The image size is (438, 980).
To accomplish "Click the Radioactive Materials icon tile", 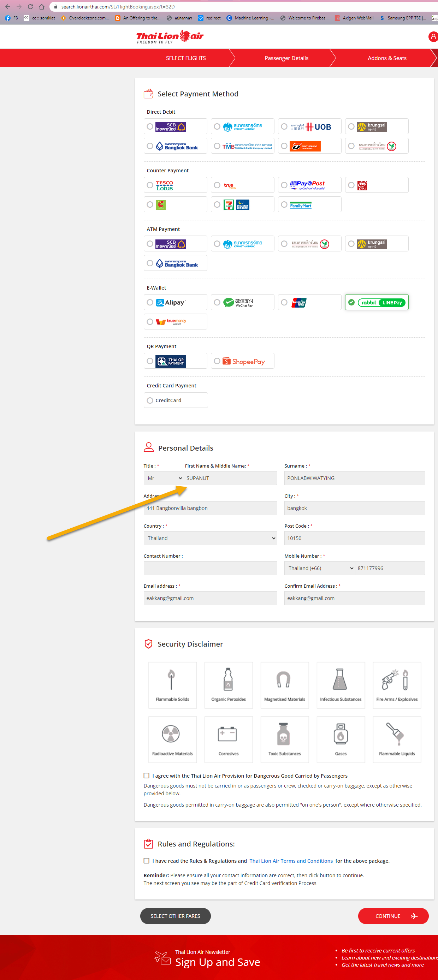I will pos(172,739).
